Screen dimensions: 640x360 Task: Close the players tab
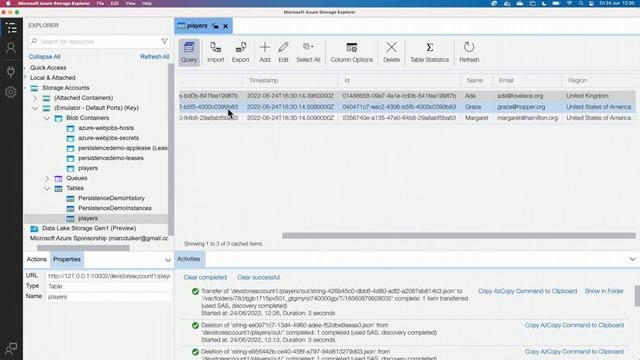(225, 26)
